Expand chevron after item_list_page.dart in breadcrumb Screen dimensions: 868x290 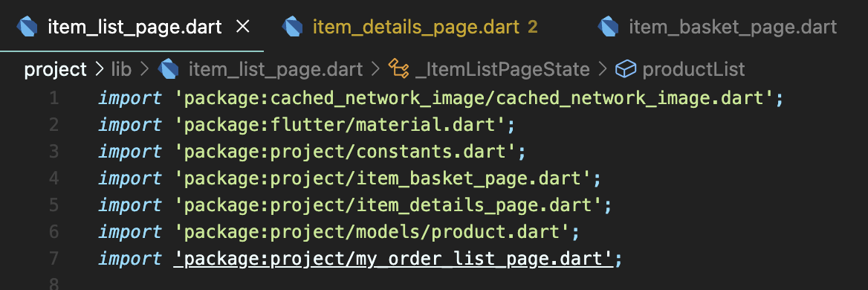click(375, 69)
